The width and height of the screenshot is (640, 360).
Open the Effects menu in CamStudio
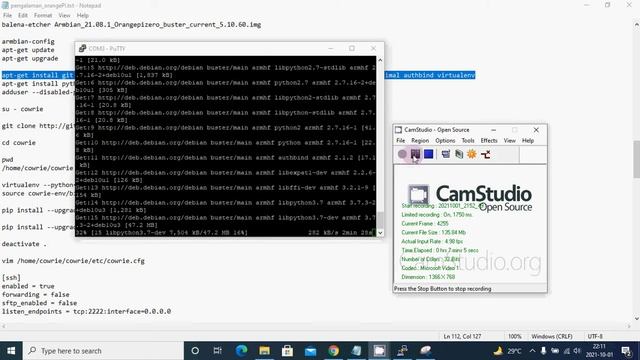click(x=489, y=140)
